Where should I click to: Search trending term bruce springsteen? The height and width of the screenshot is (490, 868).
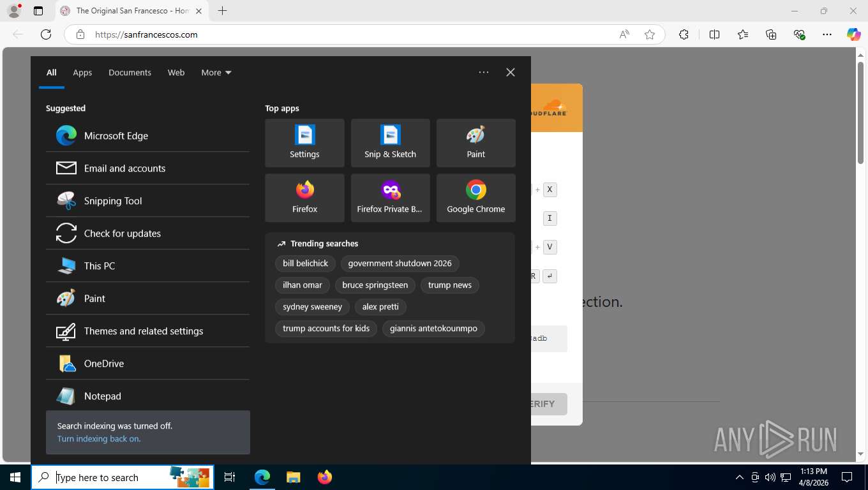[375, 285]
